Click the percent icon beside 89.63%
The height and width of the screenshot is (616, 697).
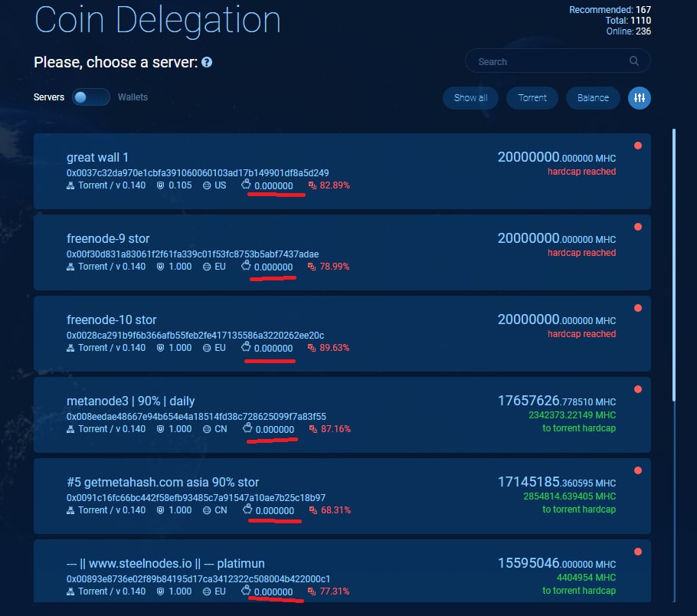pos(312,348)
